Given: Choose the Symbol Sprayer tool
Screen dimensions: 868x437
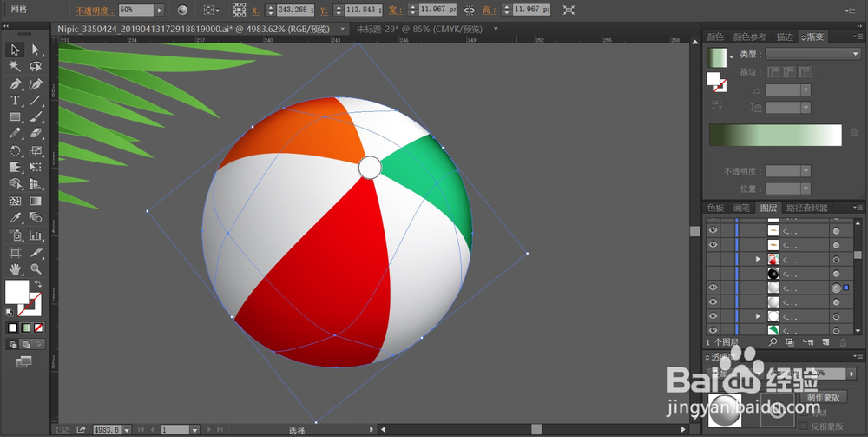Looking at the screenshot, I should click(x=15, y=235).
